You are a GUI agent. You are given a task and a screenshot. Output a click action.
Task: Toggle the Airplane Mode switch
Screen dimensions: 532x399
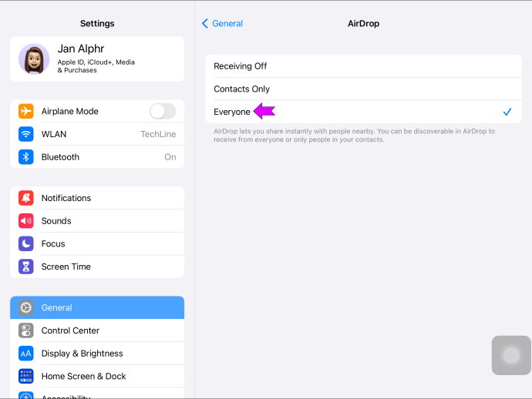point(162,112)
